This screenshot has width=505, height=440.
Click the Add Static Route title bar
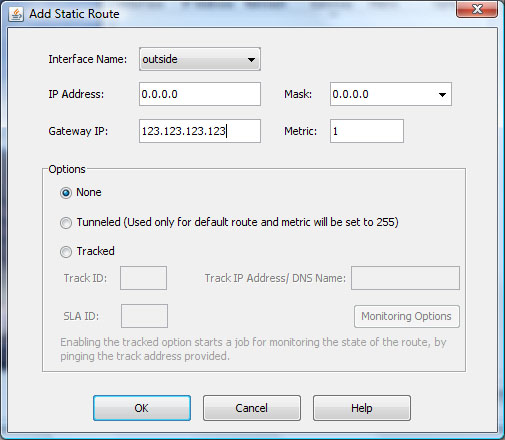click(x=233, y=14)
